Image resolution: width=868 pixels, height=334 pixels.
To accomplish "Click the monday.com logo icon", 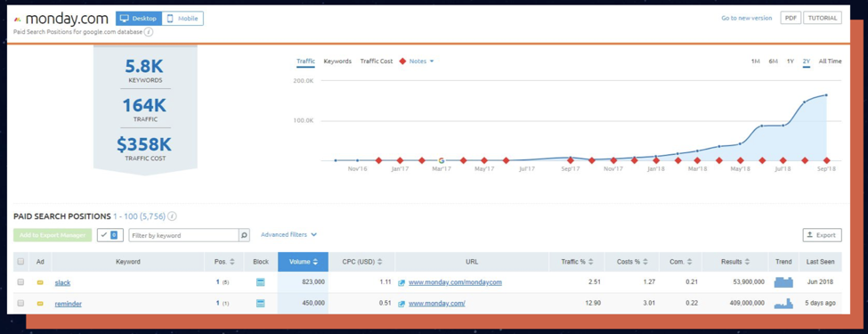I will [17, 20].
